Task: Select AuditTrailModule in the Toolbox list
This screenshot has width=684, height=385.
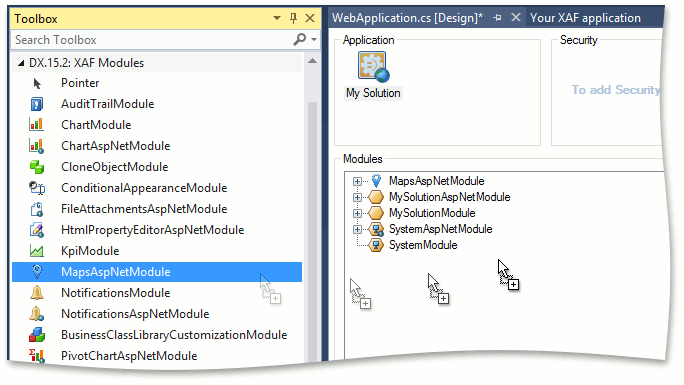Action: click(x=108, y=104)
